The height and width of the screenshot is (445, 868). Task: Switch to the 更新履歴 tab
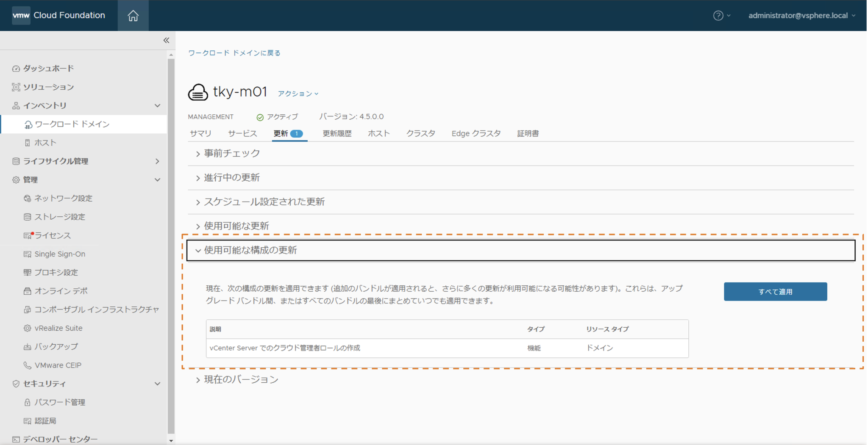coord(337,133)
